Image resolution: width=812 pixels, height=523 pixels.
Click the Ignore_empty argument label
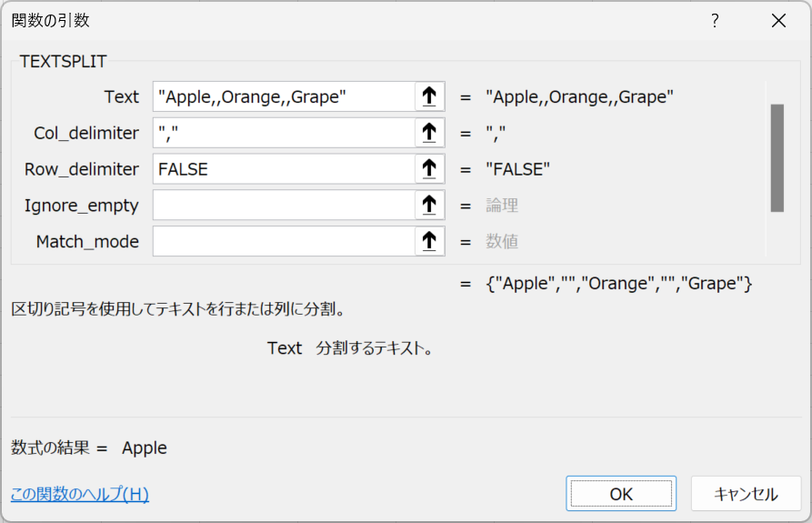(81, 206)
